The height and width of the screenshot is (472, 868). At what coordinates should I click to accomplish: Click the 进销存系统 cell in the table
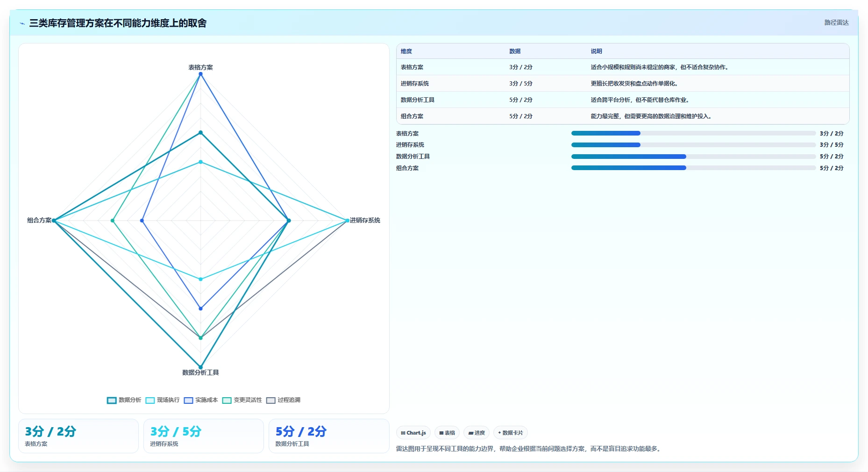[x=415, y=84]
